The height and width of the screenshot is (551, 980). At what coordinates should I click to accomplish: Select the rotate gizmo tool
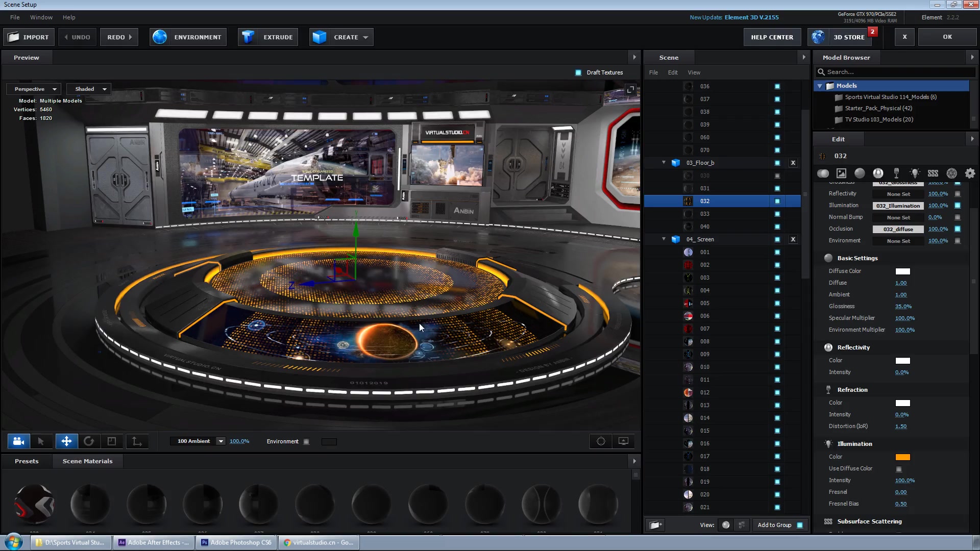pyautogui.click(x=89, y=441)
